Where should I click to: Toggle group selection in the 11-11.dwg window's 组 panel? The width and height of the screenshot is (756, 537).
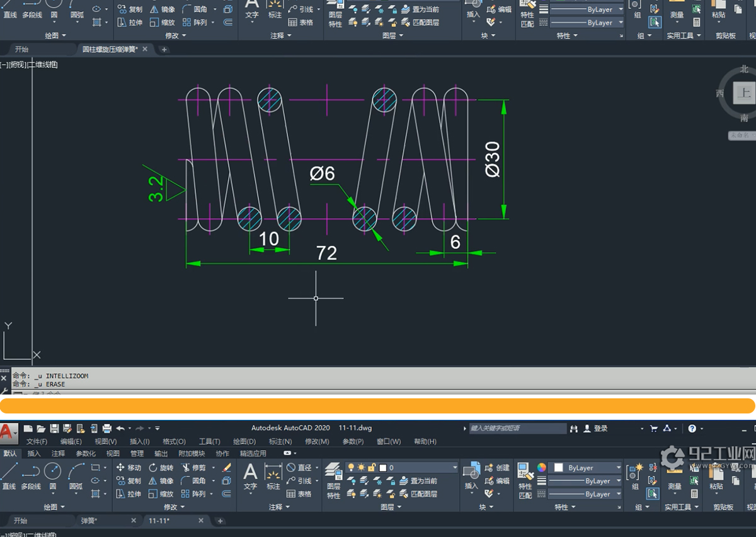coord(653,494)
